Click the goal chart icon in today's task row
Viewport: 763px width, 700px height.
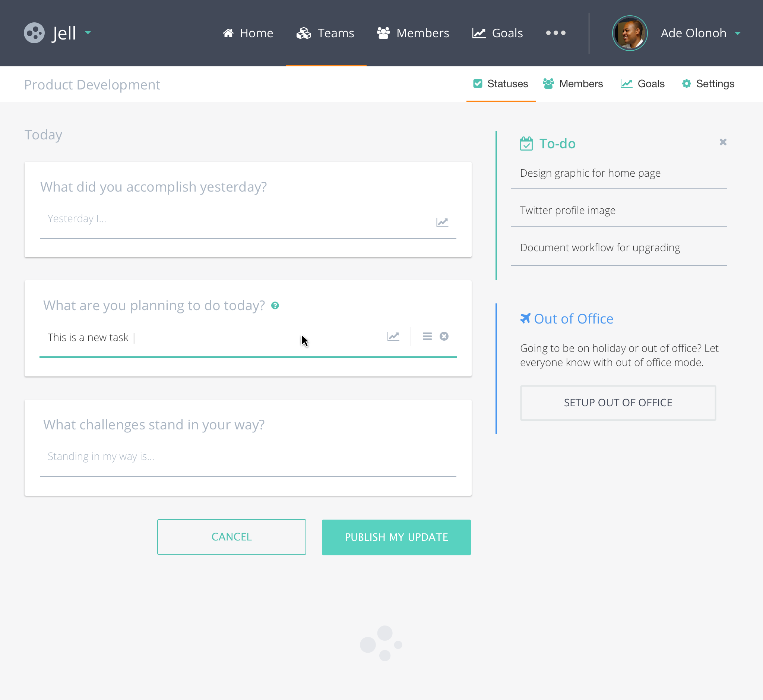tap(393, 336)
